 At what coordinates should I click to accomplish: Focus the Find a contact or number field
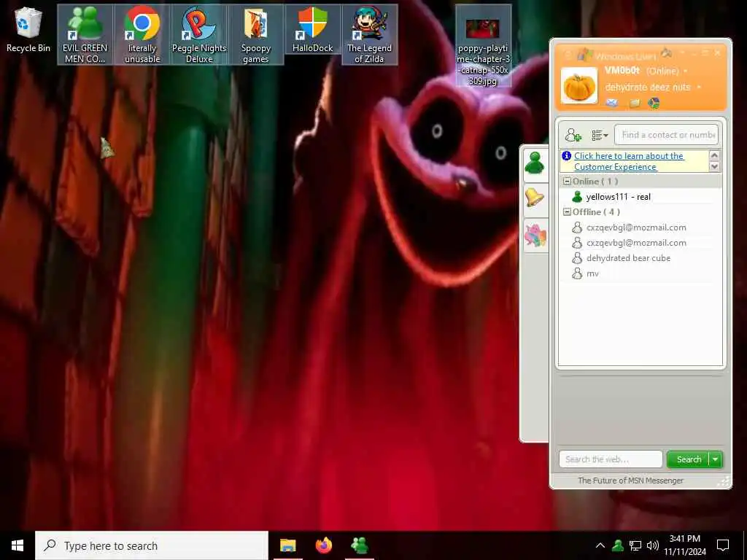666,135
